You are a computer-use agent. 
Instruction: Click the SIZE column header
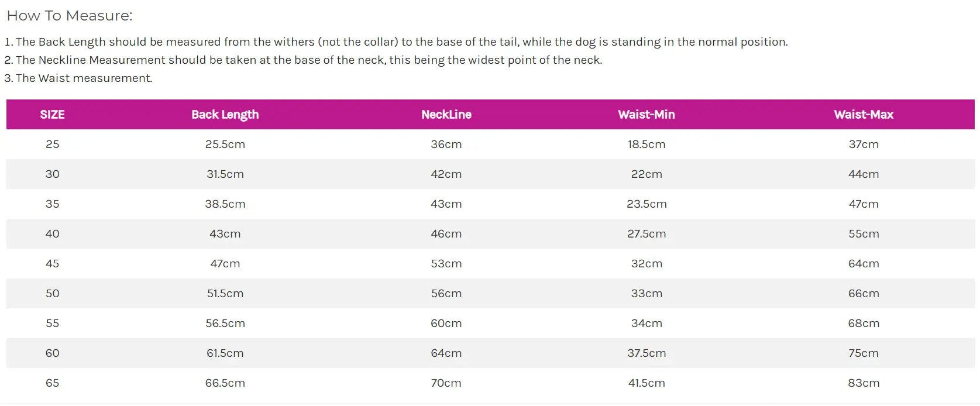52,115
